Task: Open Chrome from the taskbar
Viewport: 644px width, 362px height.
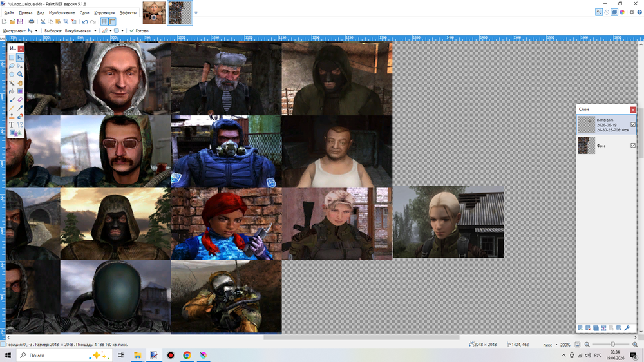Action: click(x=187, y=356)
